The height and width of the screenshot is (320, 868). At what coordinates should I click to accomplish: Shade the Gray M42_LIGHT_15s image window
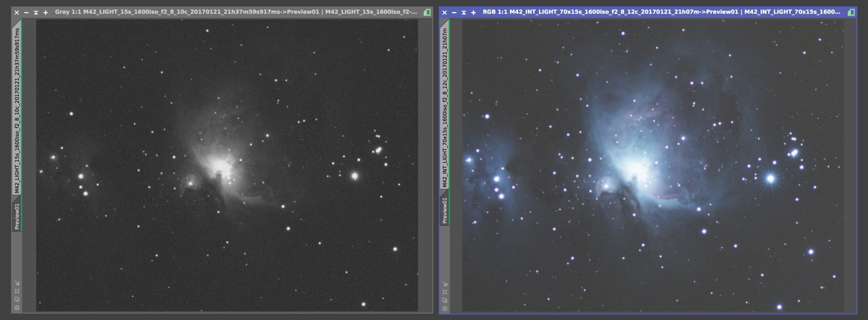pos(36,13)
